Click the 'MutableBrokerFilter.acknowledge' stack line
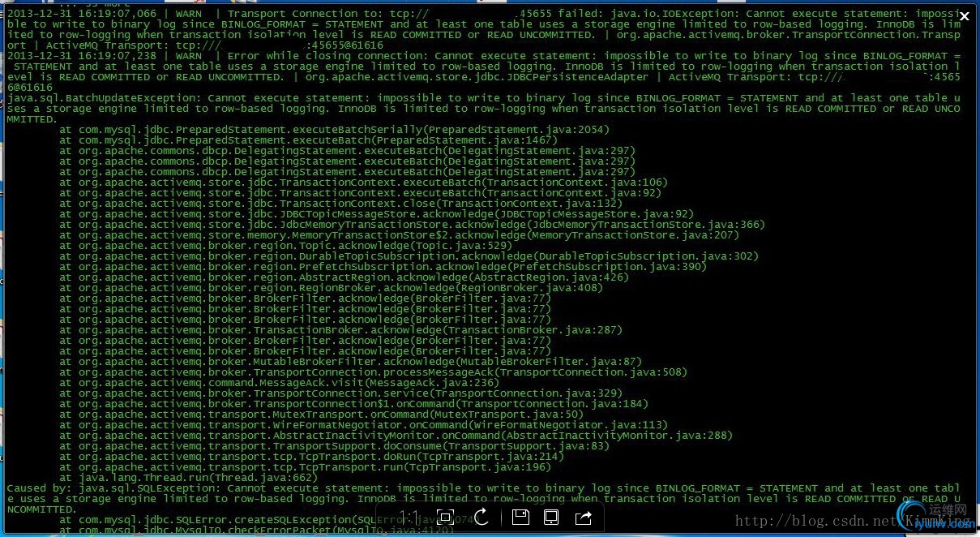Screen dimensions: 980x537 pos(350,362)
